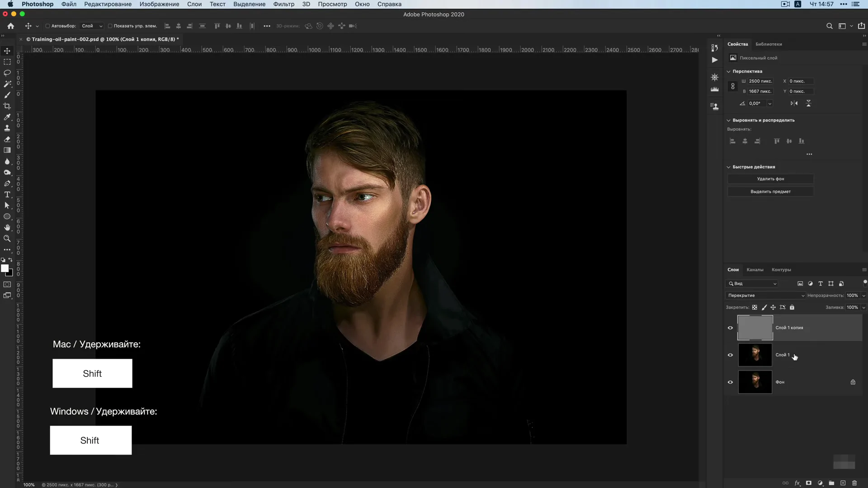Select the Crop tool
The width and height of the screenshot is (868, 488).
coord(7,106)
